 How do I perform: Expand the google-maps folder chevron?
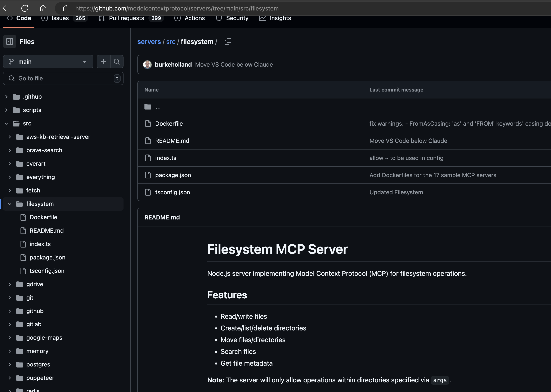[x=10, y=338]
